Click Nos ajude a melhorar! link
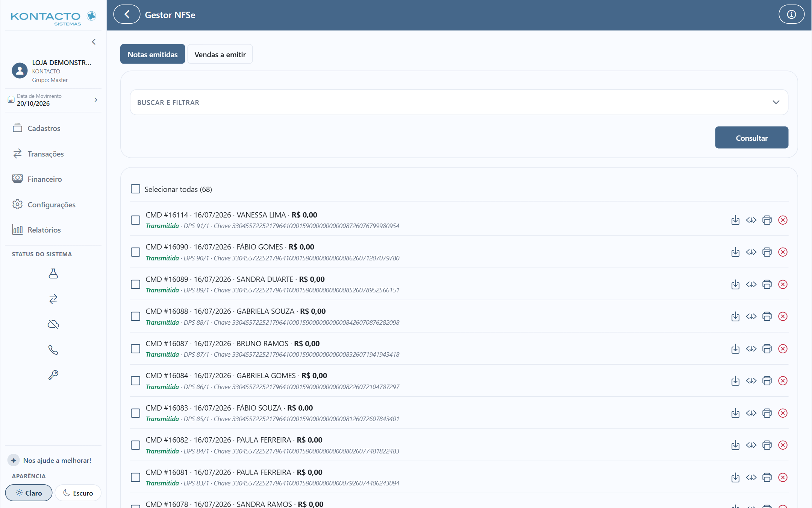812x508 pixels. click(x=57, y=460)
